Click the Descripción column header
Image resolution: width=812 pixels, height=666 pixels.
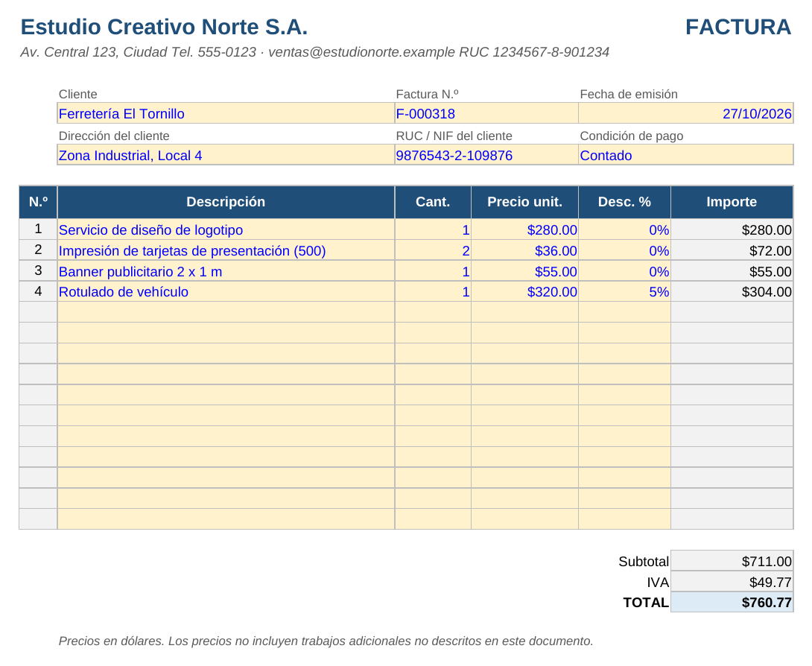[226, 202]
